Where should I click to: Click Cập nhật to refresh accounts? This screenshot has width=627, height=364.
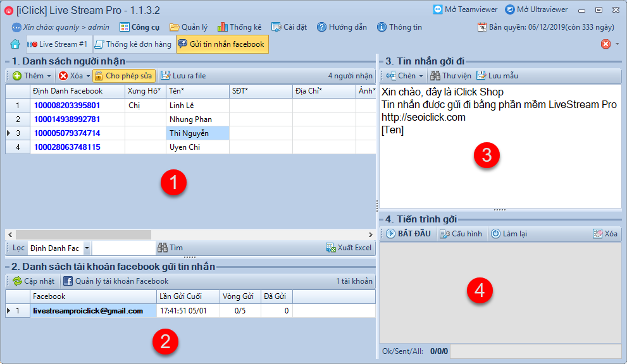[34, 281]
